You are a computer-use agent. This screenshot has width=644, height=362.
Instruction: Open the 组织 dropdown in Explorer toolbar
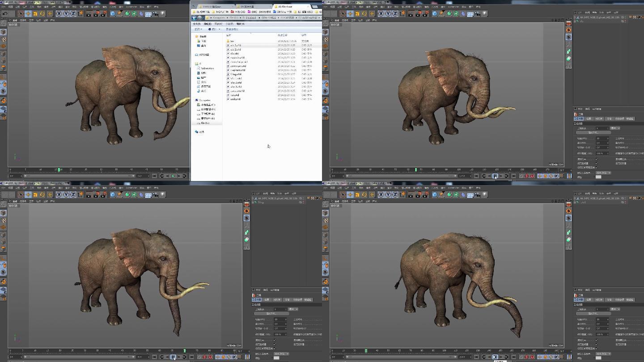(x=198, y=29)
